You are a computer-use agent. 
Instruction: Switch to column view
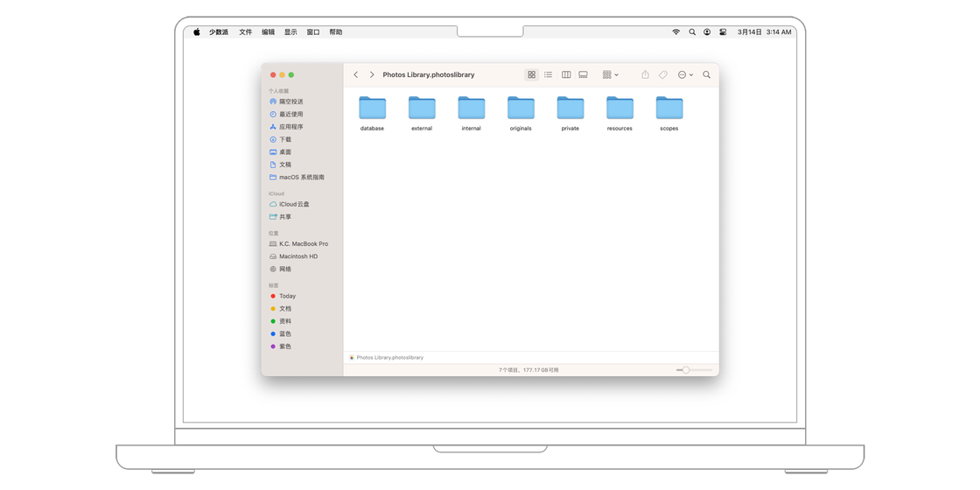(x=566, y=74)
